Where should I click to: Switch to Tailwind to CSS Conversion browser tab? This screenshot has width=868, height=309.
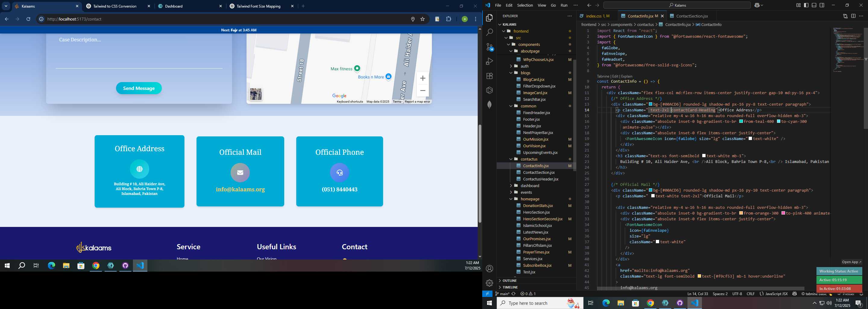coord(115,6)
